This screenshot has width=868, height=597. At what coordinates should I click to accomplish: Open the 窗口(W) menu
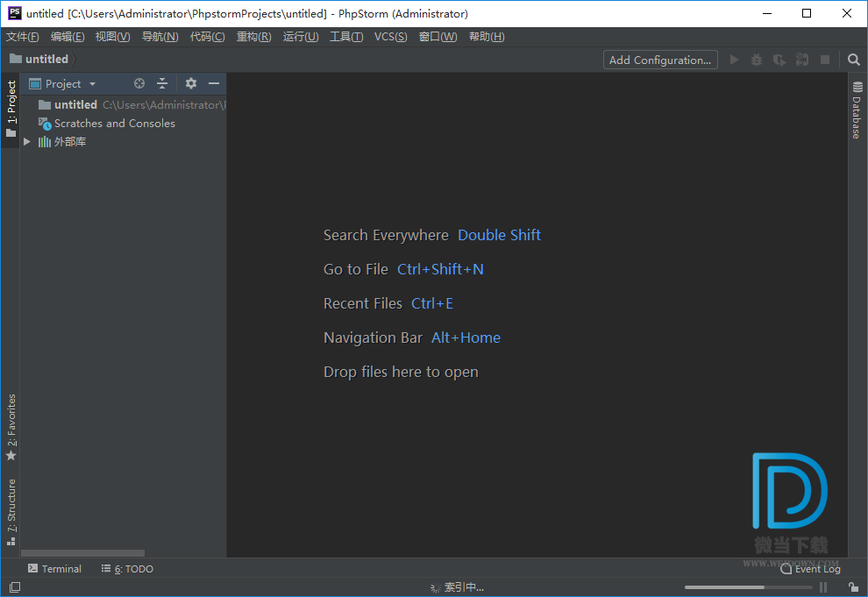438,37
